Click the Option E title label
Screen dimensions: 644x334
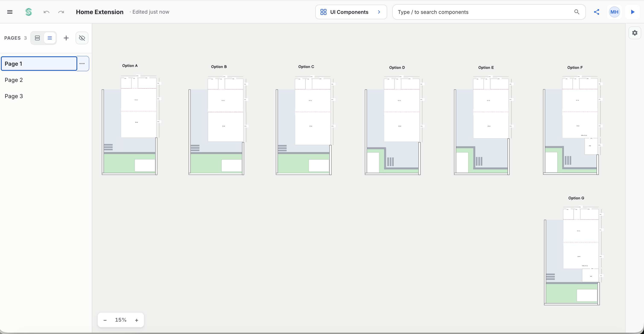486,67
